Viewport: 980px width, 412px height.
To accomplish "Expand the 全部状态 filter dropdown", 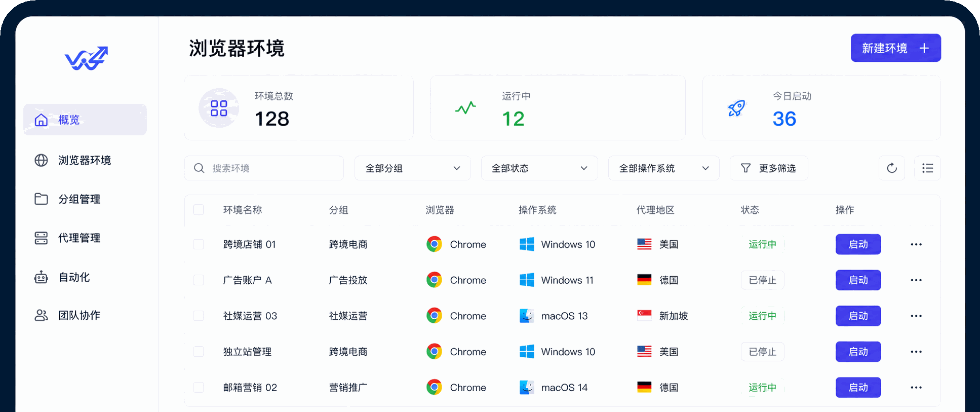I will coord(539,168).
